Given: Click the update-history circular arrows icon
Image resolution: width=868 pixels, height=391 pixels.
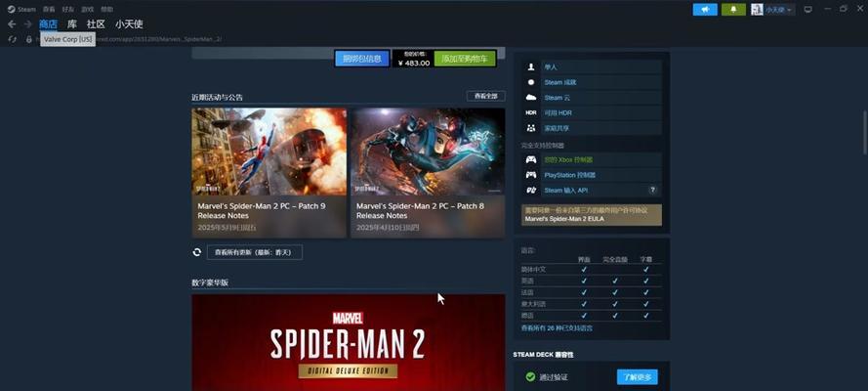Looking at the screenshot, I should point(196,252).
